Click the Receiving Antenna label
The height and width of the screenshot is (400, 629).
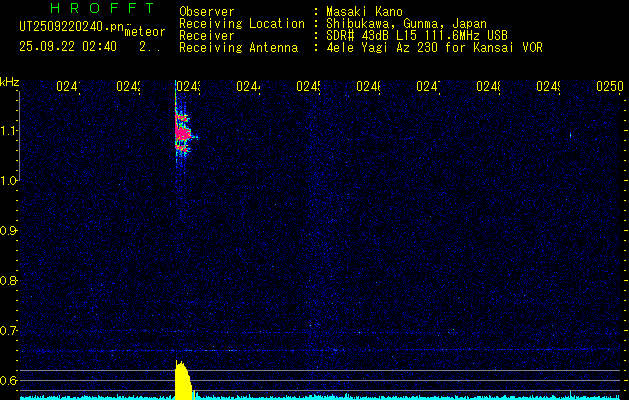(x=238, y=48)
